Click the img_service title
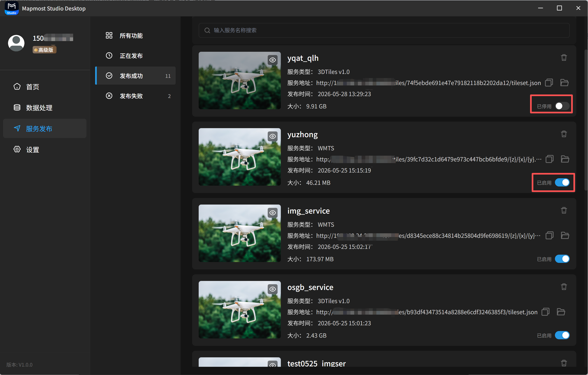The height and width of the screenshot is (375, 588). point(308,211)
